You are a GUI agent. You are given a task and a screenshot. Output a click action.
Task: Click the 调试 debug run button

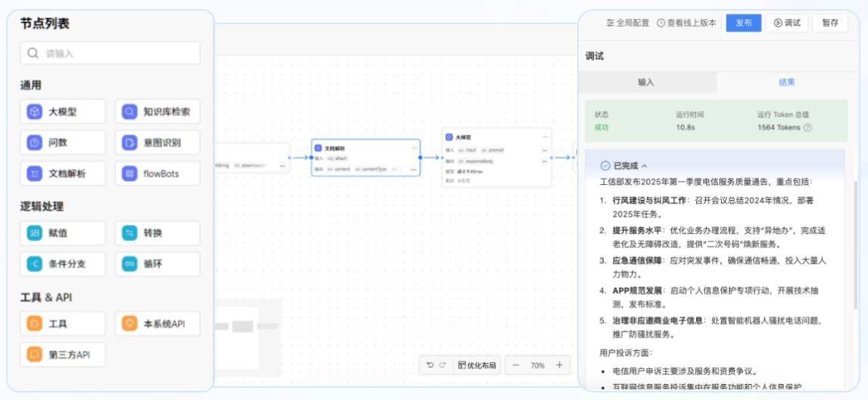[x=787, y=23]
